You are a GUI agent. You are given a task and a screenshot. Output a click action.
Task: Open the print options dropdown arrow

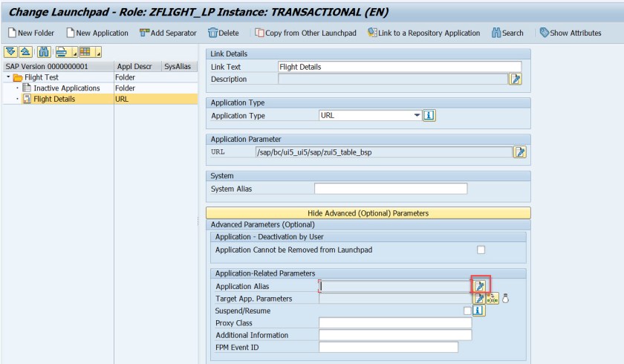click(x=74, y=52)
